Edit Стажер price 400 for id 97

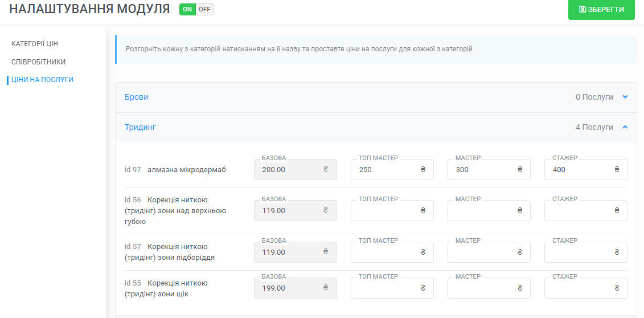pos(586,169)
